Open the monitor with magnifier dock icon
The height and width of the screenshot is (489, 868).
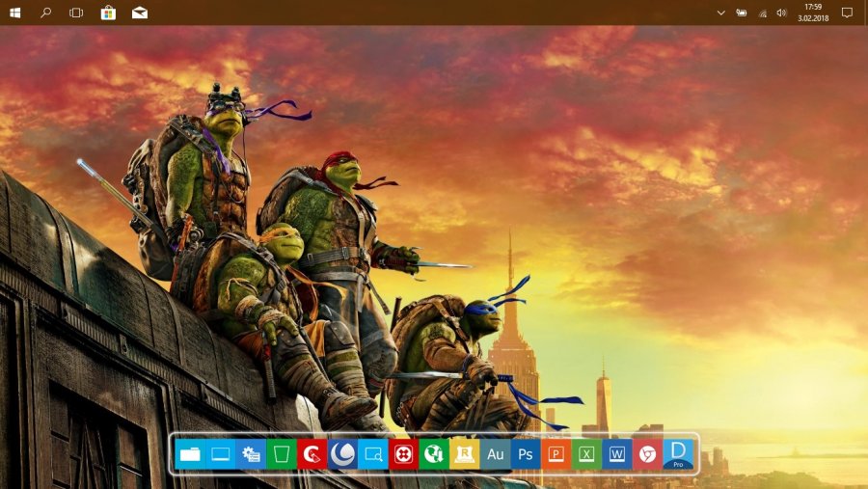point(372,454)
